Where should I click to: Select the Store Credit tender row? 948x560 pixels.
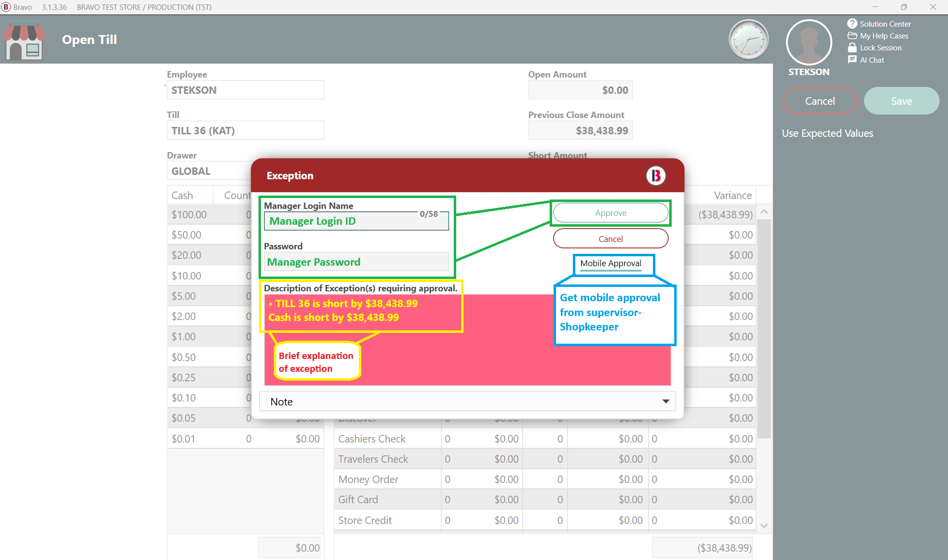point(545,520)
